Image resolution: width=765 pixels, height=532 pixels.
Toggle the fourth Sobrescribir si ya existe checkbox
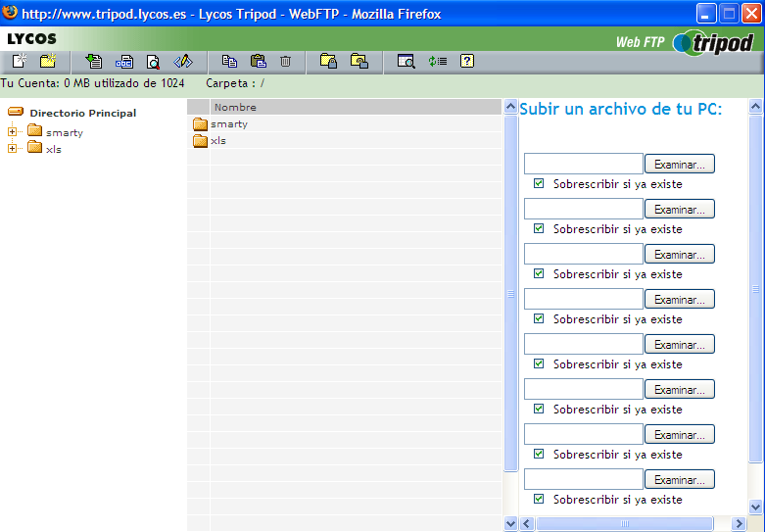539,318
